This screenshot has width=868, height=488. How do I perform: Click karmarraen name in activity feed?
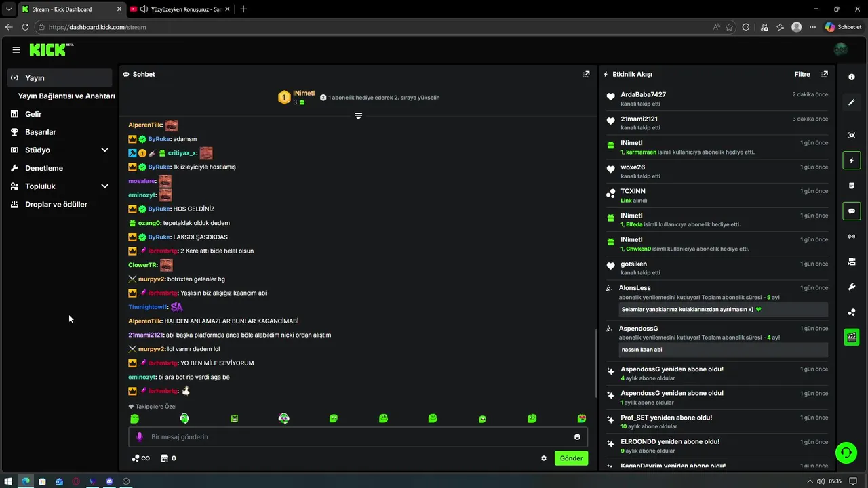pos(641,152)
